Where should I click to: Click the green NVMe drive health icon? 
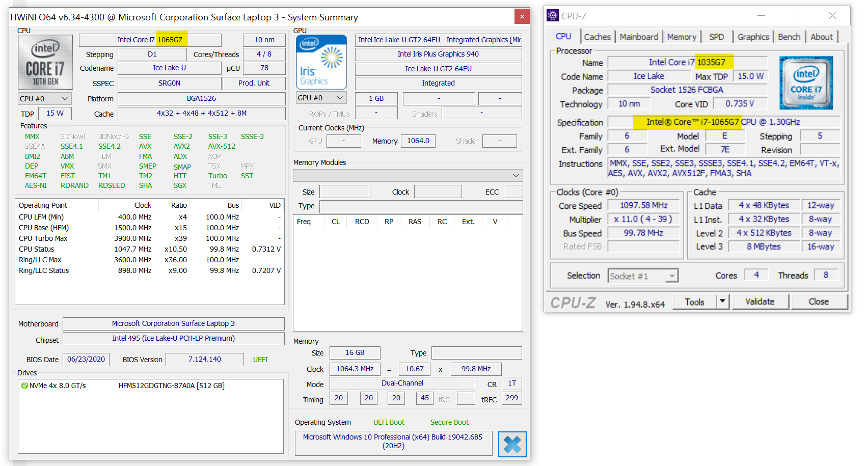(x=24, y=386)
